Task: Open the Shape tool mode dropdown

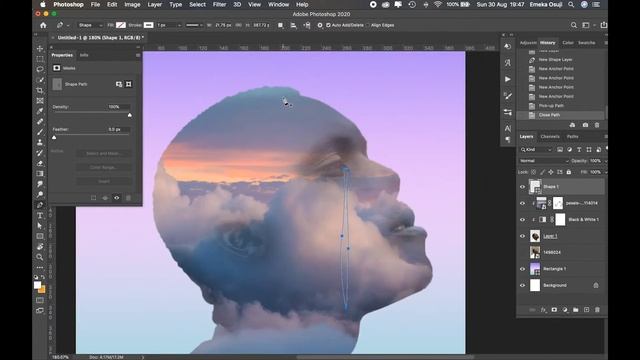Action: [90, 25]
